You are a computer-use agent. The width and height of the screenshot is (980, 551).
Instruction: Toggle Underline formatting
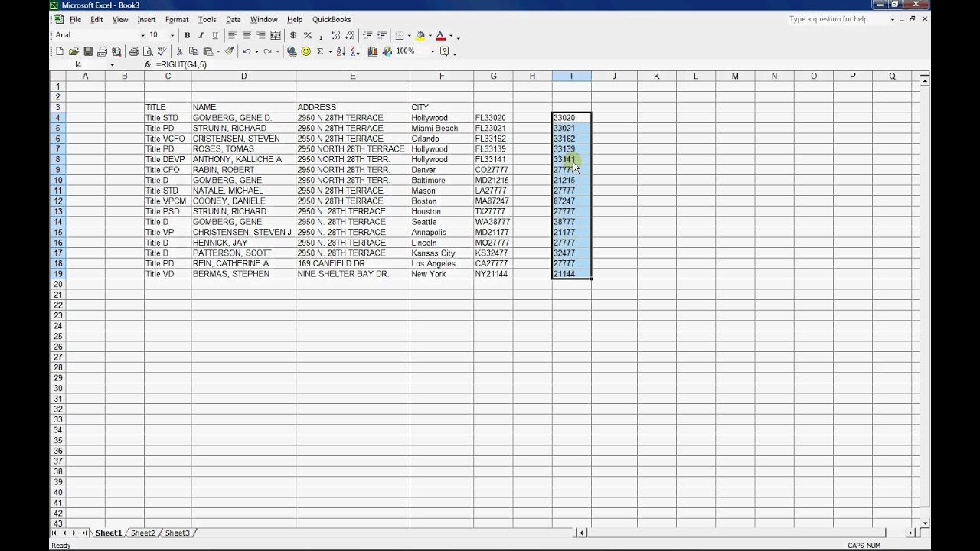(x=215, y=35)
